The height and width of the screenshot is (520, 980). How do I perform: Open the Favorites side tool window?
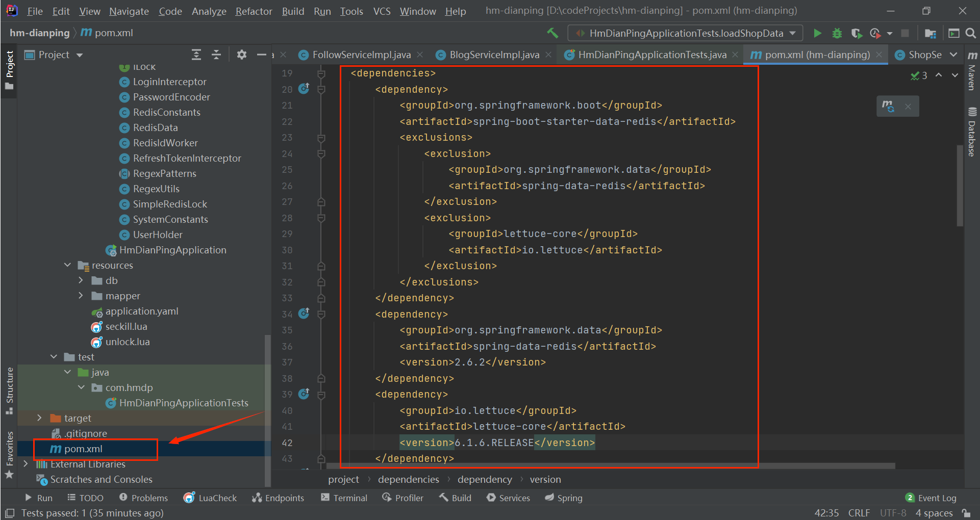pyautogui.click(x=9, y=455)
